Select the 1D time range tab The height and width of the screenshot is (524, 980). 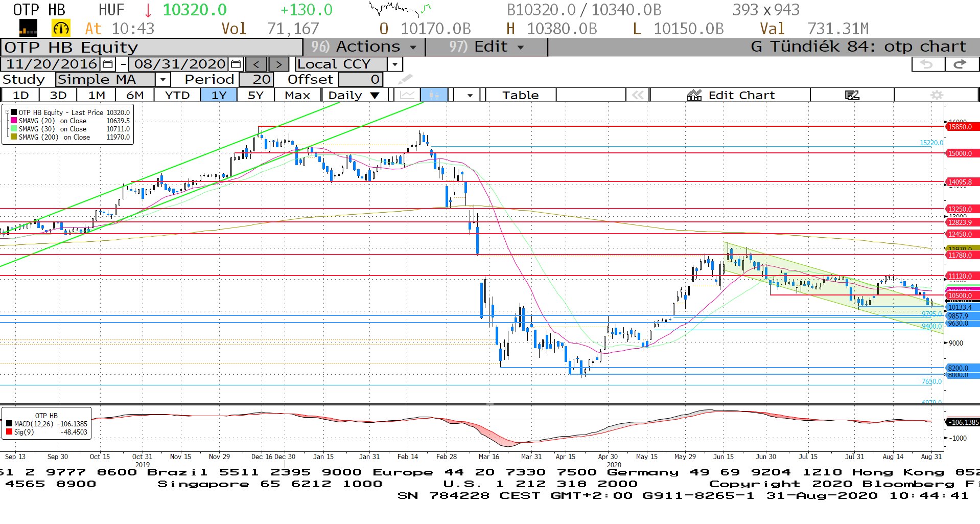[20, 95]
